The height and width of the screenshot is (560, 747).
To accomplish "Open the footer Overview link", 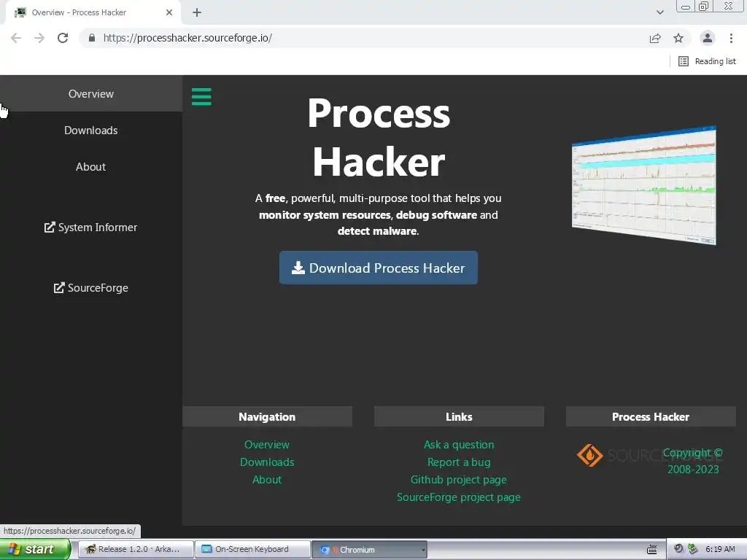I will pyautogui.click(x=267, y=444).
